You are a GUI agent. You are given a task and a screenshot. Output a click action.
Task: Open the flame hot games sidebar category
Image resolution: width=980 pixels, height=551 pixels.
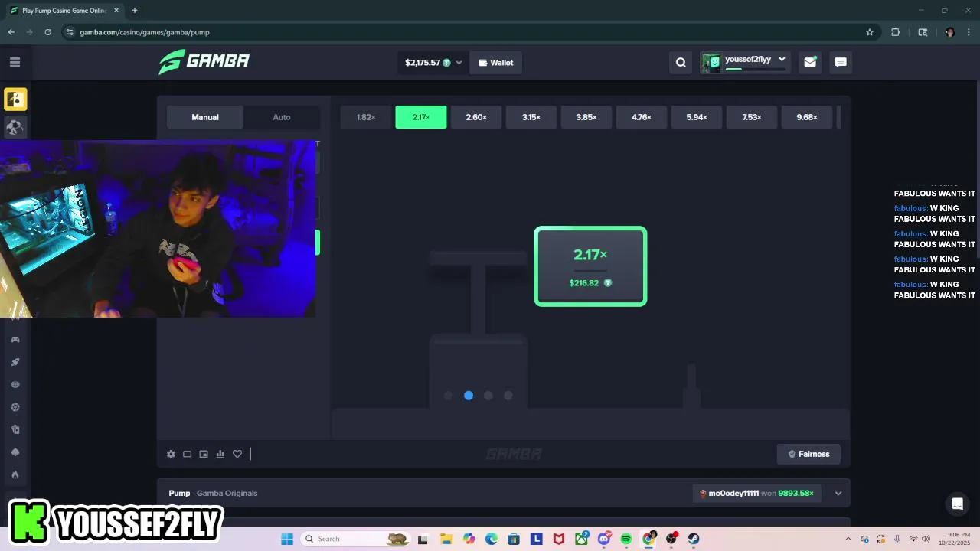(15, 474)
